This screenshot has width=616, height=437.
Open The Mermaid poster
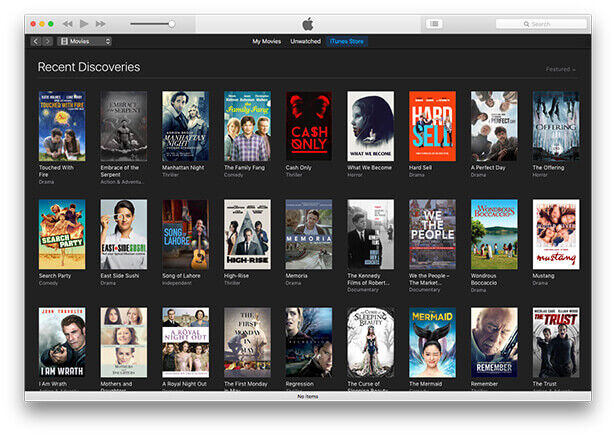tap(432, 342)
